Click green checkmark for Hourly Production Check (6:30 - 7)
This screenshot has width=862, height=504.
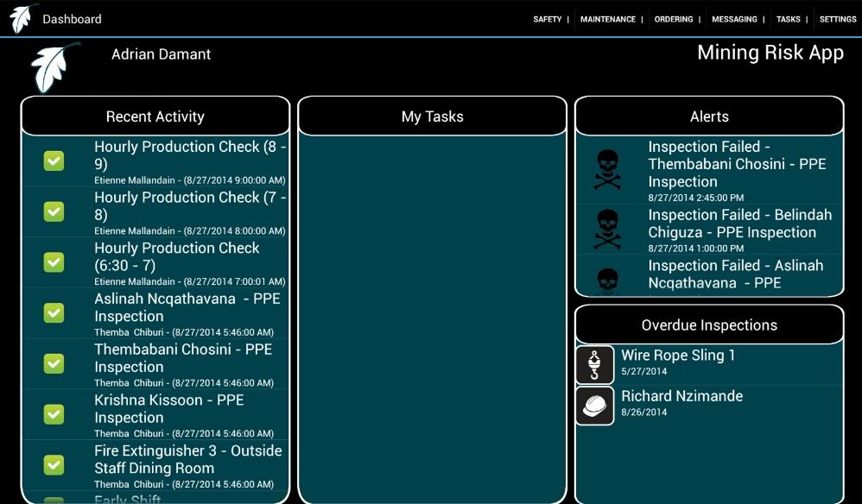pyautogui.click(x=54, y=262)
